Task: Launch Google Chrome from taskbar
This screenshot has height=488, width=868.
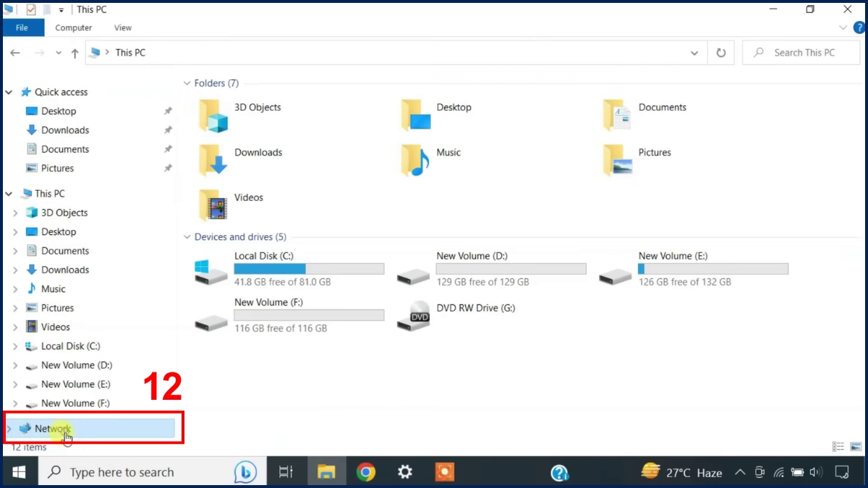Action: pos(366,472)
